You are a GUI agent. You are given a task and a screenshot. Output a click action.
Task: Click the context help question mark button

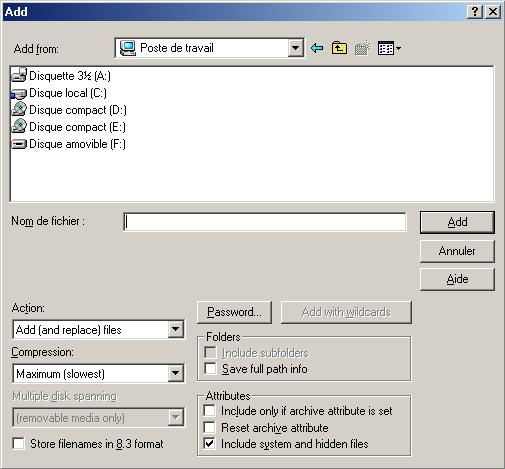point(475,12)
